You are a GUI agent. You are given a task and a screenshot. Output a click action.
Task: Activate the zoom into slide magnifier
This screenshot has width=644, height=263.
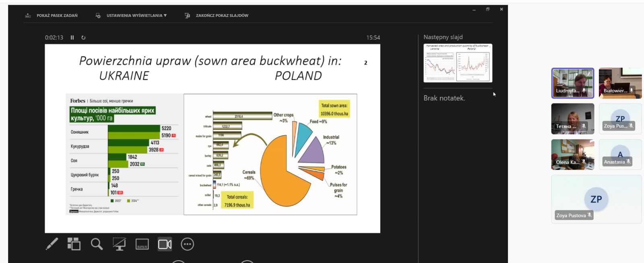pos(97,244)
